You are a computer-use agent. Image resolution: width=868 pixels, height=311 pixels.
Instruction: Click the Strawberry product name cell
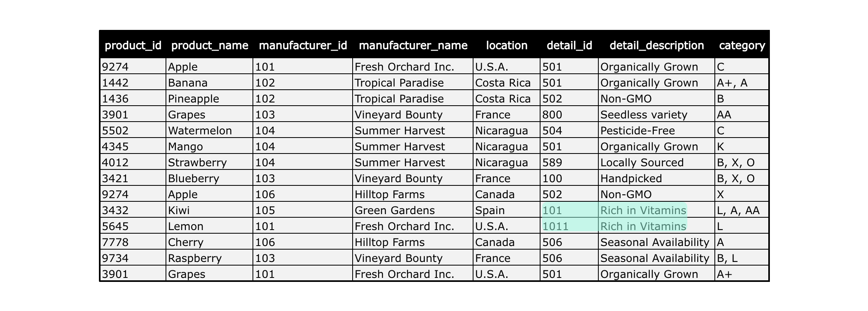pos(209,162)
